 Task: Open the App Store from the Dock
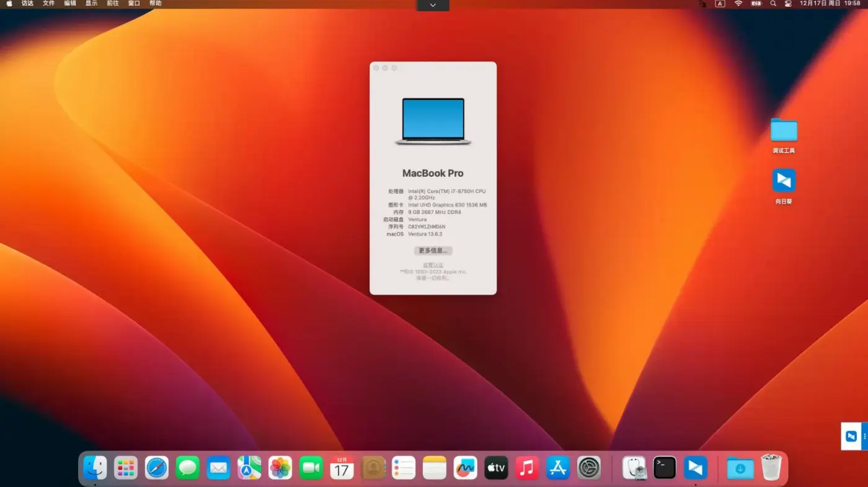pyautogui.click(x=557, y=468)
